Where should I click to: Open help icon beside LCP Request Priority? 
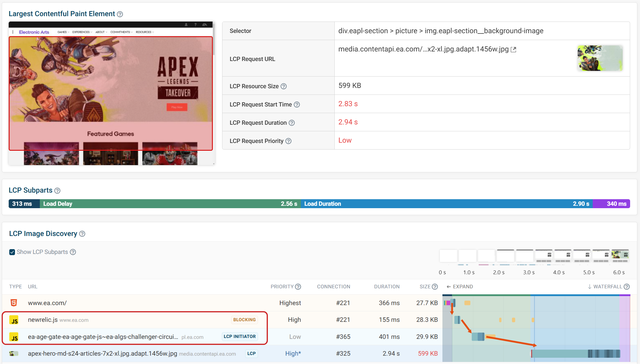pos(288,141)
